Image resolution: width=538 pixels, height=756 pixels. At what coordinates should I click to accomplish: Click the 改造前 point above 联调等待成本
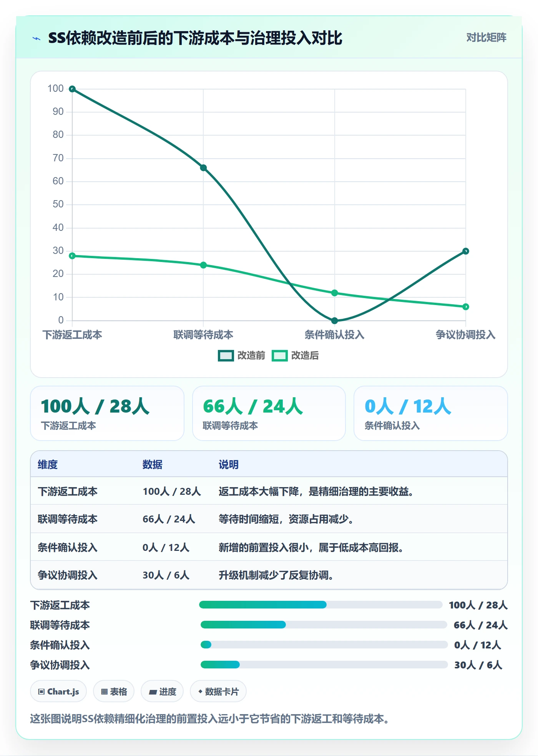pyautogui.click(x=203, y=168)
